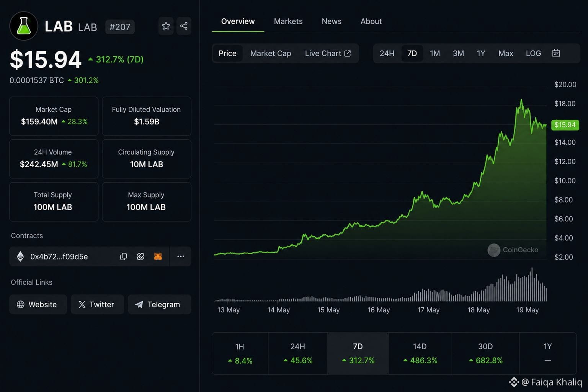588x392 pixels.
Task: Set chart range to 7D
Action: tap(412, 54)
